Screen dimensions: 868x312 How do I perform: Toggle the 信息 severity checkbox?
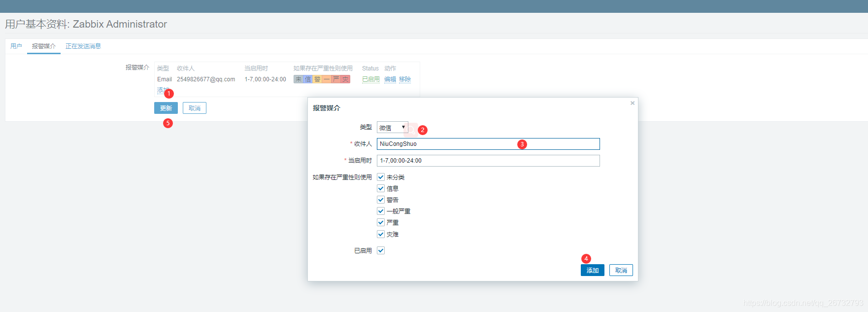381,188
